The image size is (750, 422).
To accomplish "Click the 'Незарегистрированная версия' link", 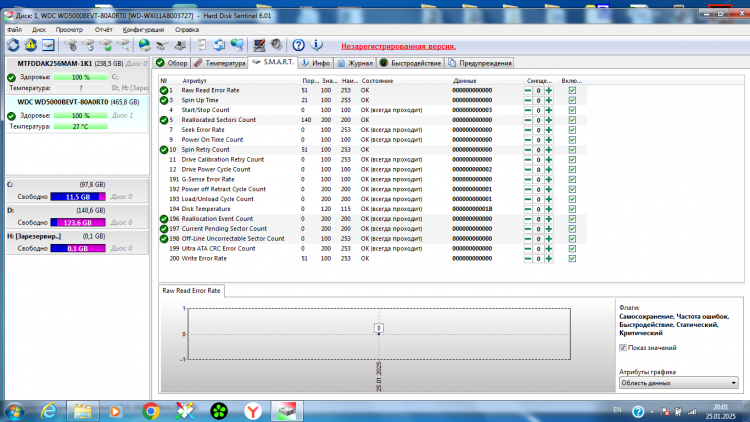I will click(x=398, y=46).
